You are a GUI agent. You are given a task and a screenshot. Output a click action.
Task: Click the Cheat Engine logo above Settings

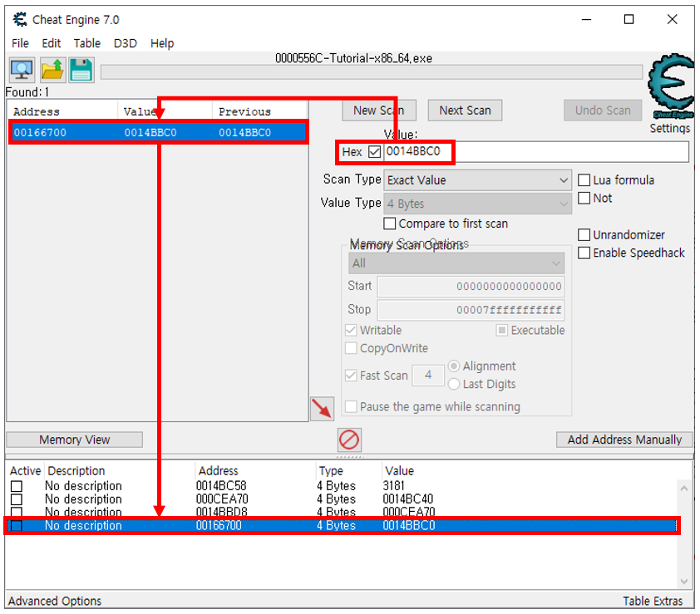coord(671,86)
